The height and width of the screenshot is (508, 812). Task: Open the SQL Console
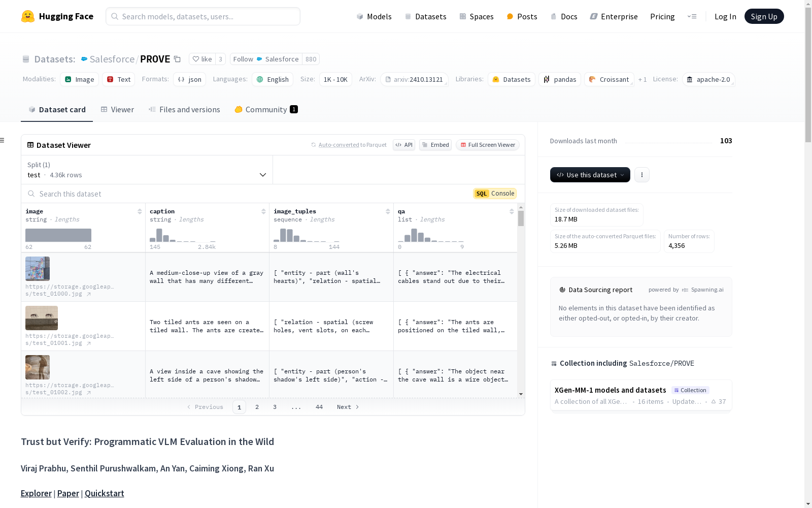(x=495, y=194)
